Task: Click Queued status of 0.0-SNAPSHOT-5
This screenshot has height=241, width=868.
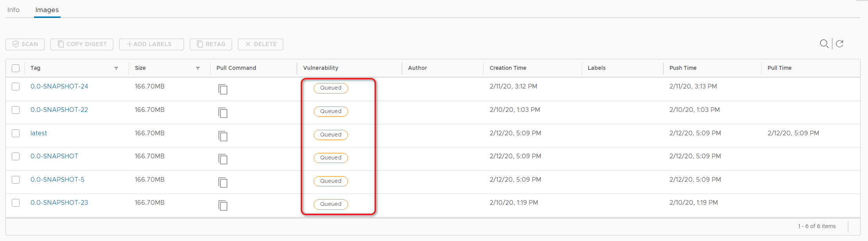Action: [x=331, y=181]
